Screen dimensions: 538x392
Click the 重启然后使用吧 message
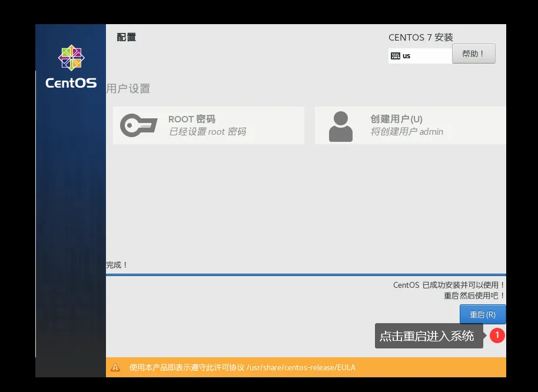click(474, 295)
